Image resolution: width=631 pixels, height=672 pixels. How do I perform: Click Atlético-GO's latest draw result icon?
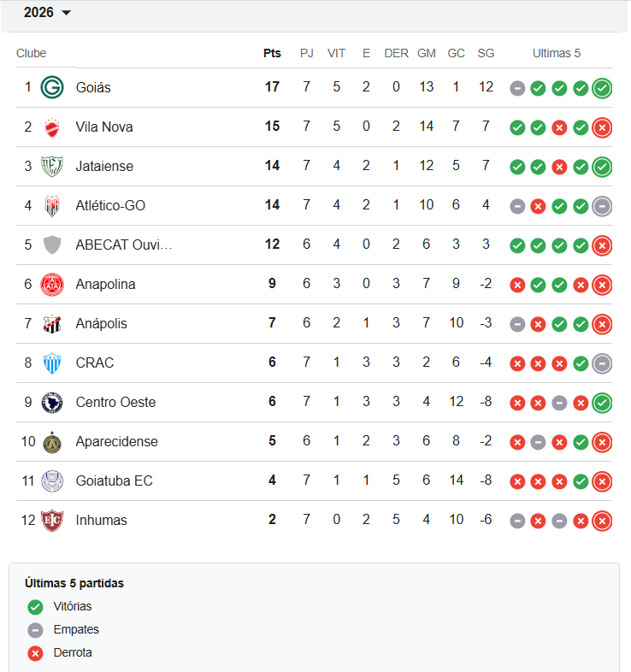(602, 206)
